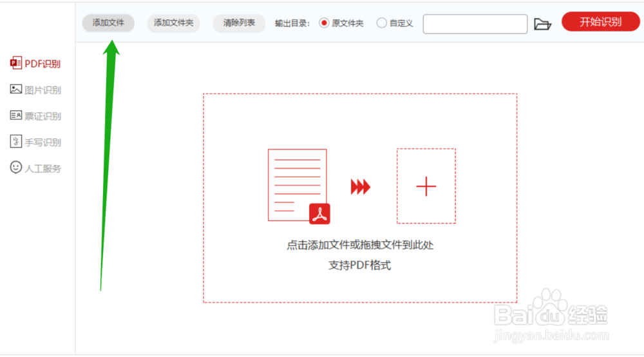The height and width of the screenshot is (357, 644).
Task: Switch to PDF识别 tab label
Action: (x=43, y=64)
